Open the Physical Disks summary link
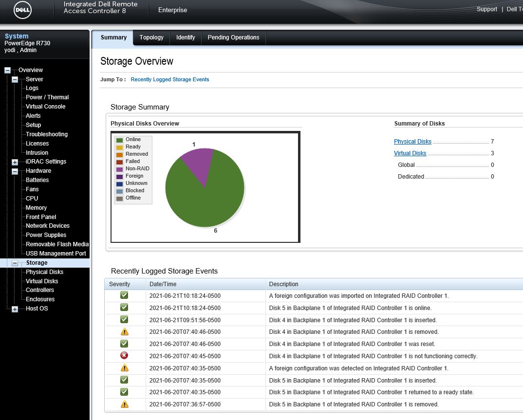 [x=412, y=141]
